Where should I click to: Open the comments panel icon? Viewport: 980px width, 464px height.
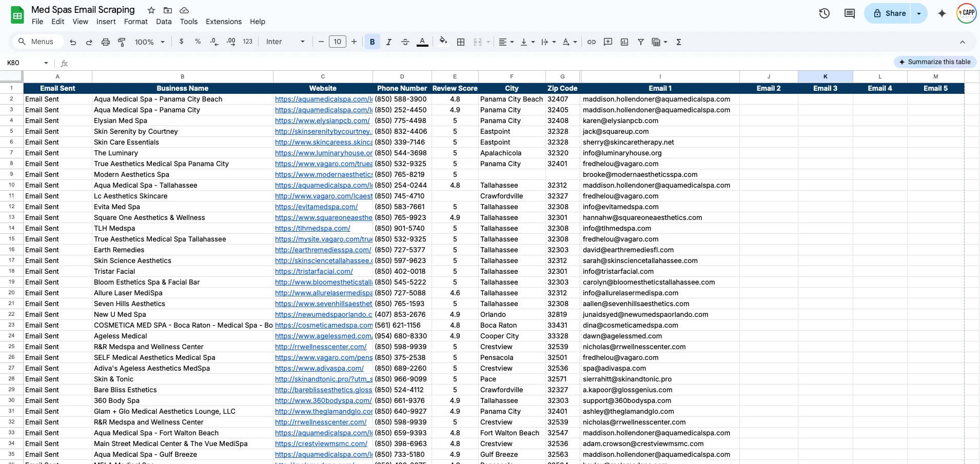tap(850, 13)
